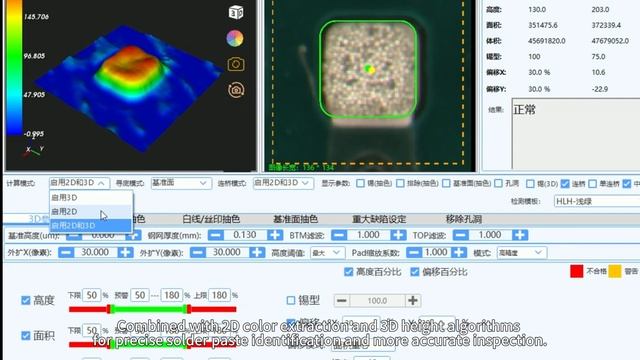Increase 钢网厚度(mm) with the plus button
This screenshot has width=640, height=360.
(275, 235)
